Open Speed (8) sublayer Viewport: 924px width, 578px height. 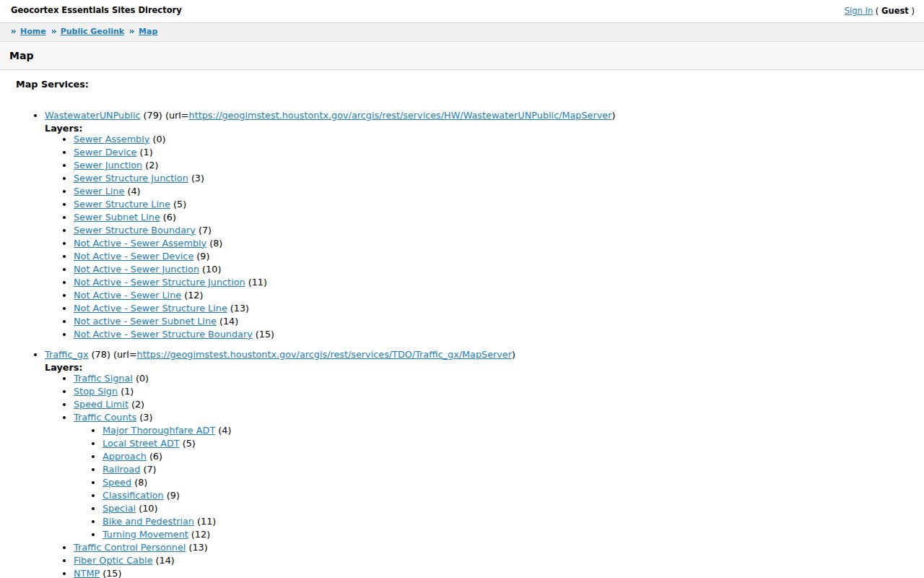point(117,483)
